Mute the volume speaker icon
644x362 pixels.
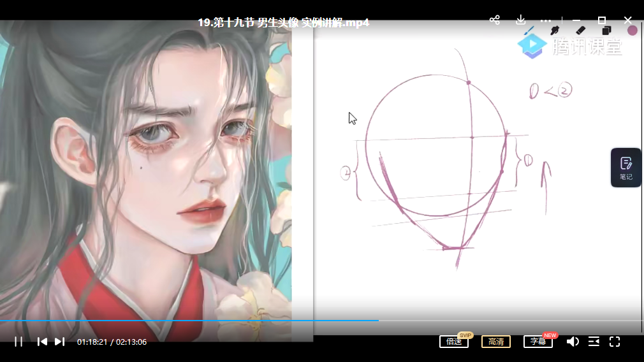tap(573, 342)
